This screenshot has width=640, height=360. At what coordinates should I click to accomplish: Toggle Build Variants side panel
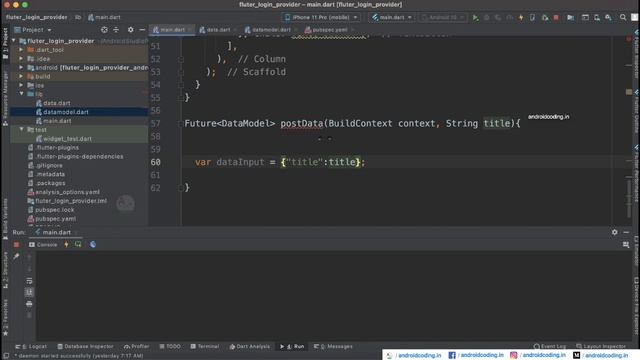tap(5, 219)
